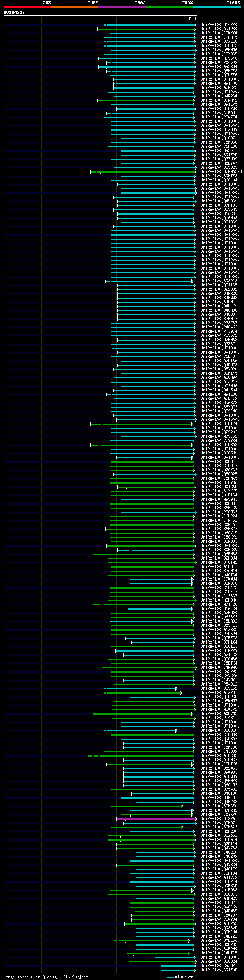
Task: Click hit label UniRef100_Q16MA3
Action: (x=219, y=218)
